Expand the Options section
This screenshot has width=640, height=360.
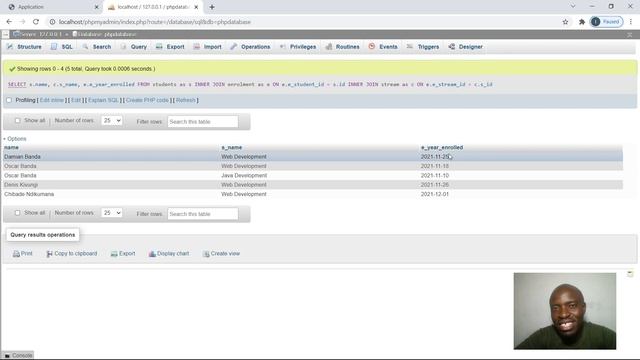pyautogui.click(x=15, y=139)
